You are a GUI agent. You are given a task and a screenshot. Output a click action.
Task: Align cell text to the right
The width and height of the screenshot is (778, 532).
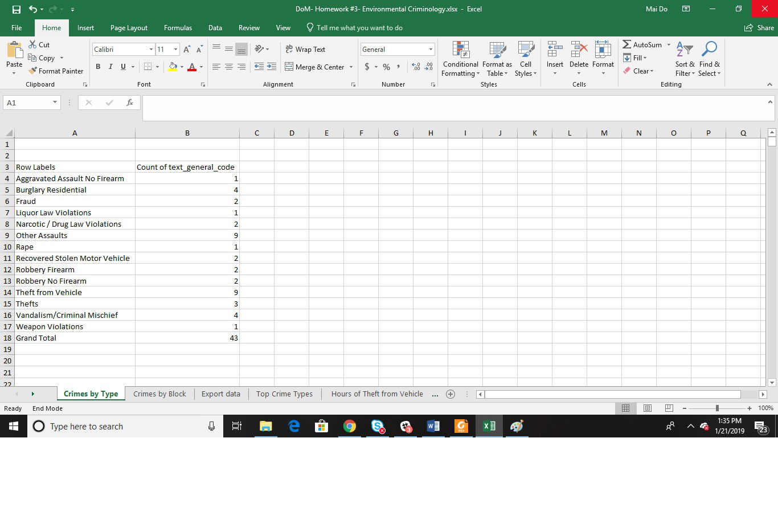tap(241, 67)
